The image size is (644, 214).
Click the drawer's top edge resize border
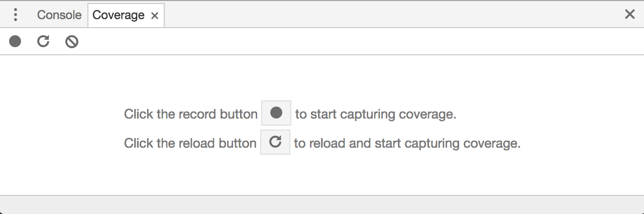pyautogui.click(x=321, y=1)
